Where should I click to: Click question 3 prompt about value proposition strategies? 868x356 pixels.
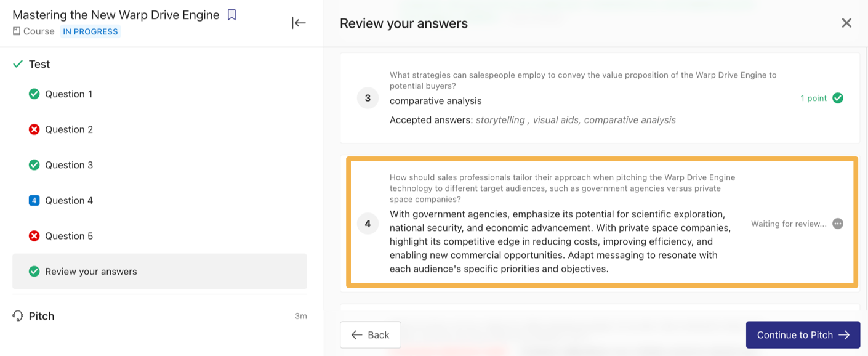(583, 81)
